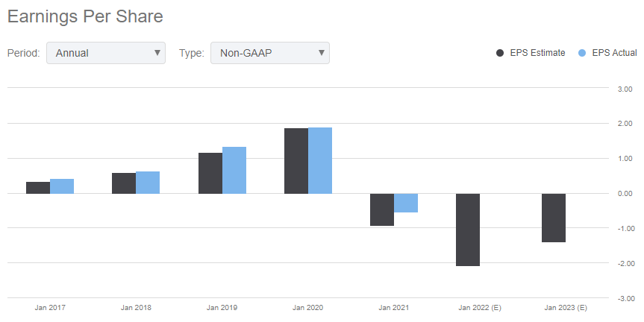644x322 pixels.
Task: Toggle the EPS Estimate legend dot
Action: 500,53
